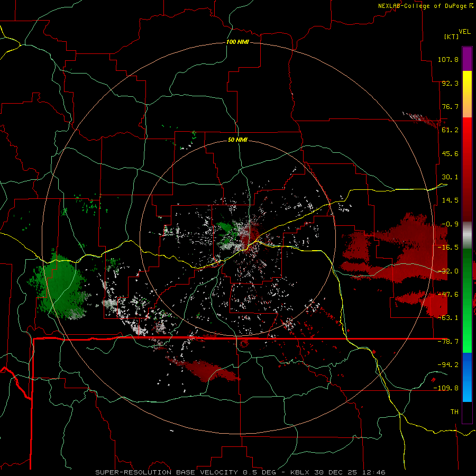
Task: Click the 14.5 value on velocity scale
Action: click(450, 200)
